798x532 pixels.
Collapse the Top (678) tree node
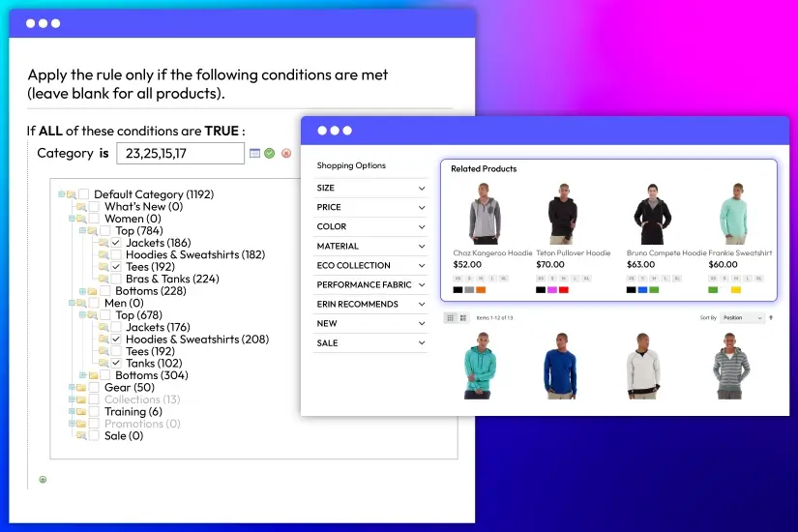coord(82,315)
